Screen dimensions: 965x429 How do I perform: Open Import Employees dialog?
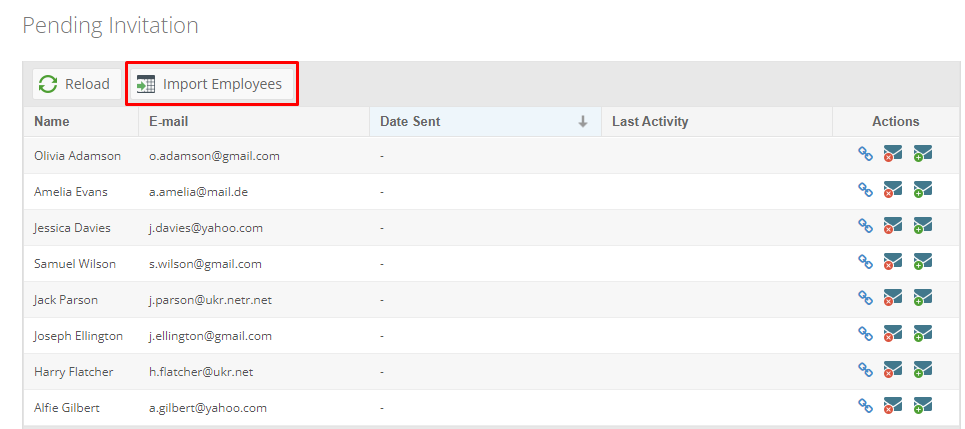[x=212, y=84]
